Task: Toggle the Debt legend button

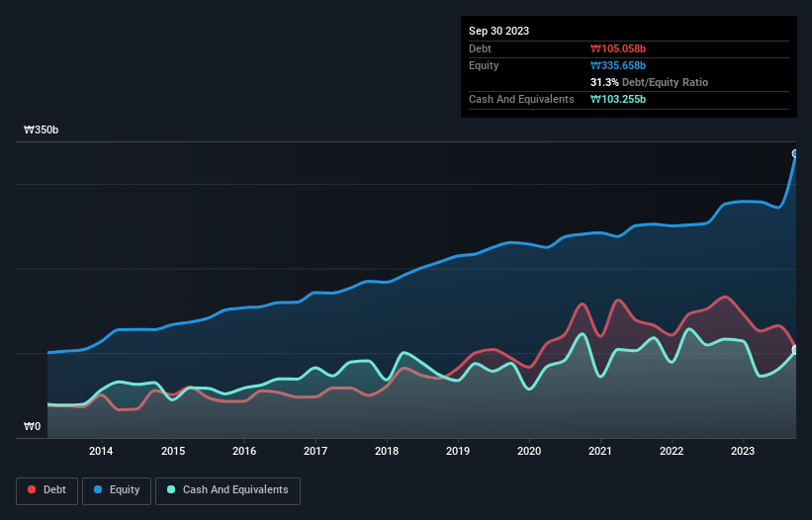Action: coord(46,490)
